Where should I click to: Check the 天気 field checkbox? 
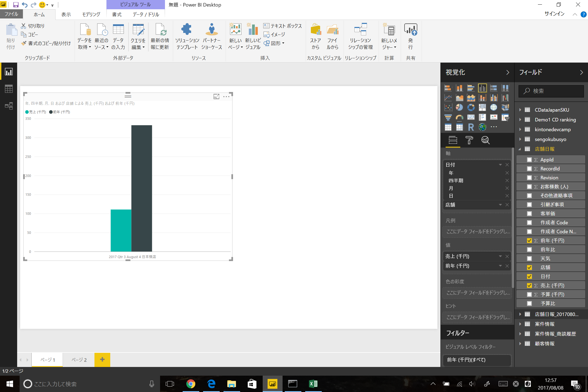pos(529,258)
